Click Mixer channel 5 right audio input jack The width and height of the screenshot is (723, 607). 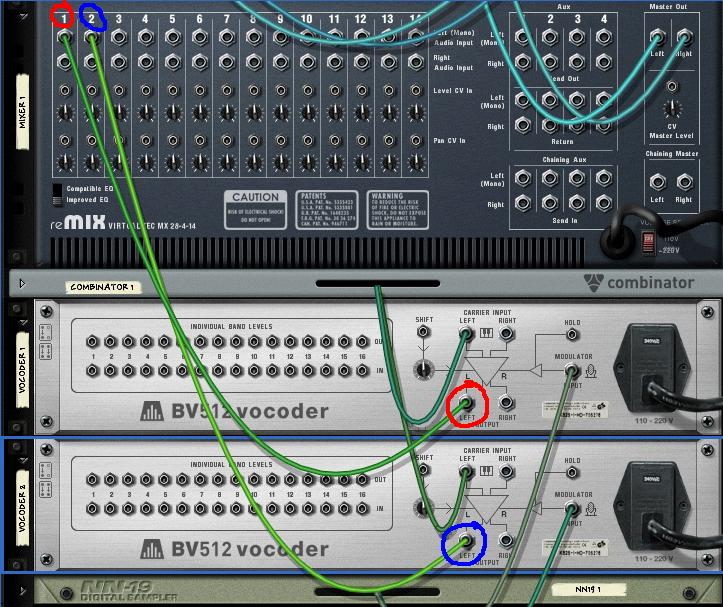point(172,61)
